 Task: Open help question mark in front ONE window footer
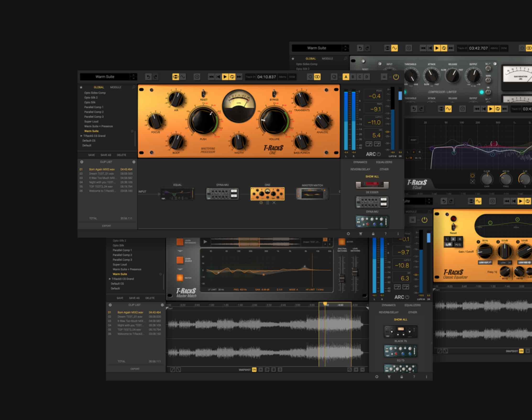click(x=385, y=234)
